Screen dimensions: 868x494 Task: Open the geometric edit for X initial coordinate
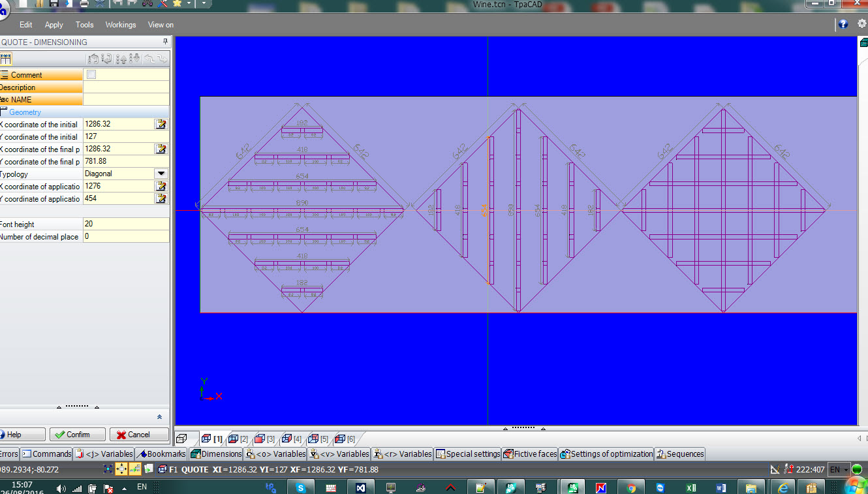(161, 124)
